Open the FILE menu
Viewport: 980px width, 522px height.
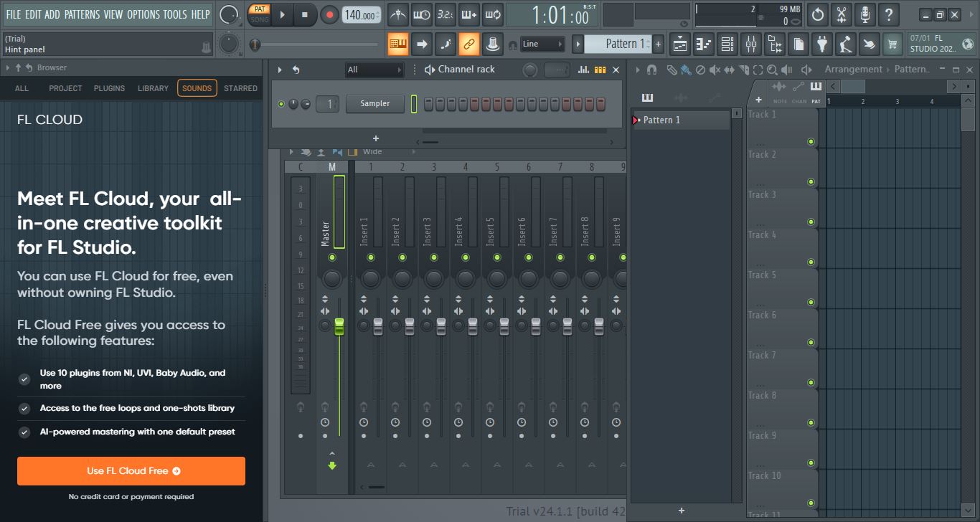[13, 14]
